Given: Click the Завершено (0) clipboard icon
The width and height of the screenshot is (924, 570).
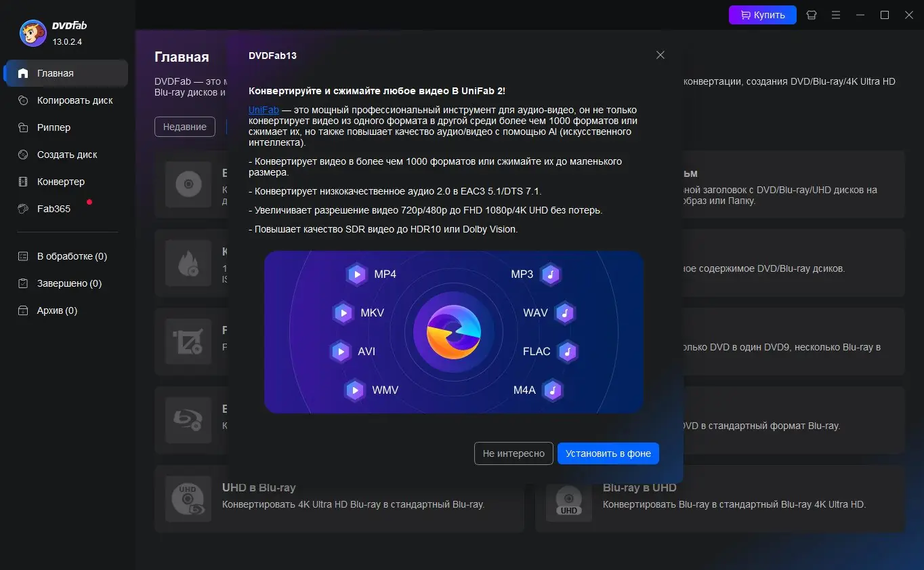Looking at the screenshot, I should (23, 283).
